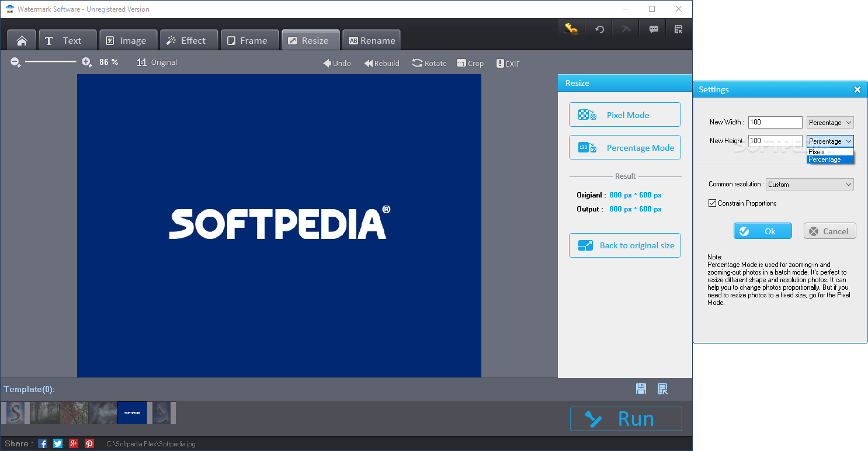Click the zoom slider track

click(x=51, y=61)
